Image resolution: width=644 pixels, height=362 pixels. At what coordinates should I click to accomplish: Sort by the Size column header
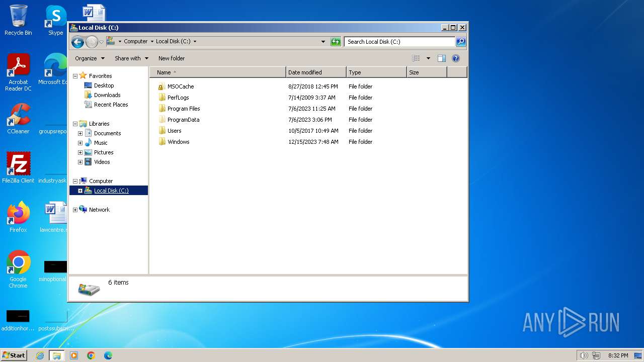[x=427, y=72]
